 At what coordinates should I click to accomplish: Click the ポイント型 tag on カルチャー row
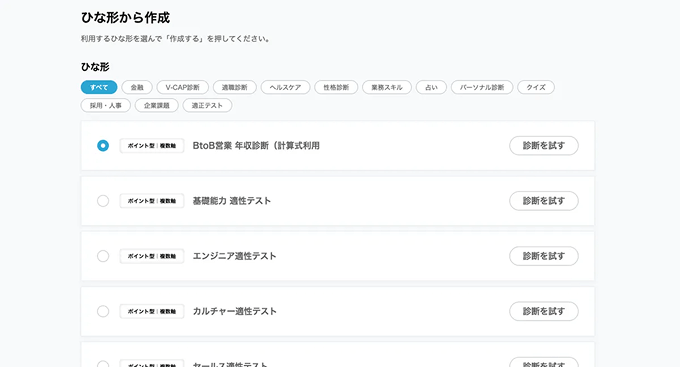pyautogui.click(x=152, y=311)
